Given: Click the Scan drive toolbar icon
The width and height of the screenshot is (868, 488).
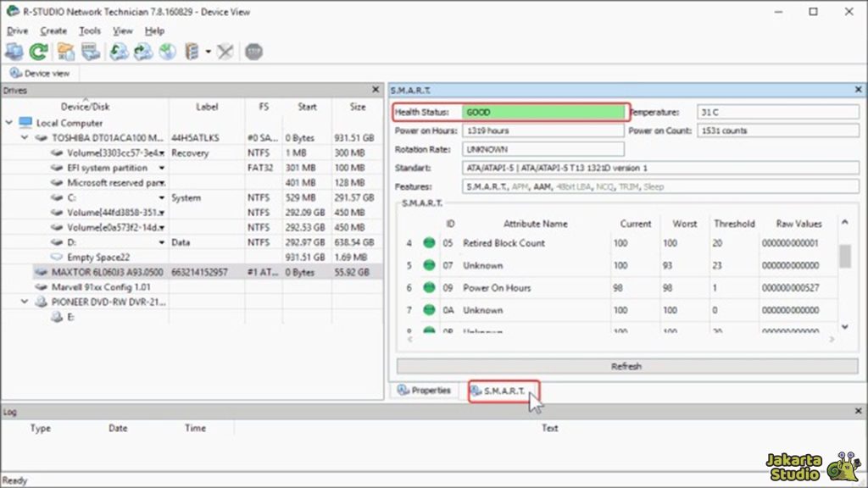Looking at the screenshot, I should 116,51.
